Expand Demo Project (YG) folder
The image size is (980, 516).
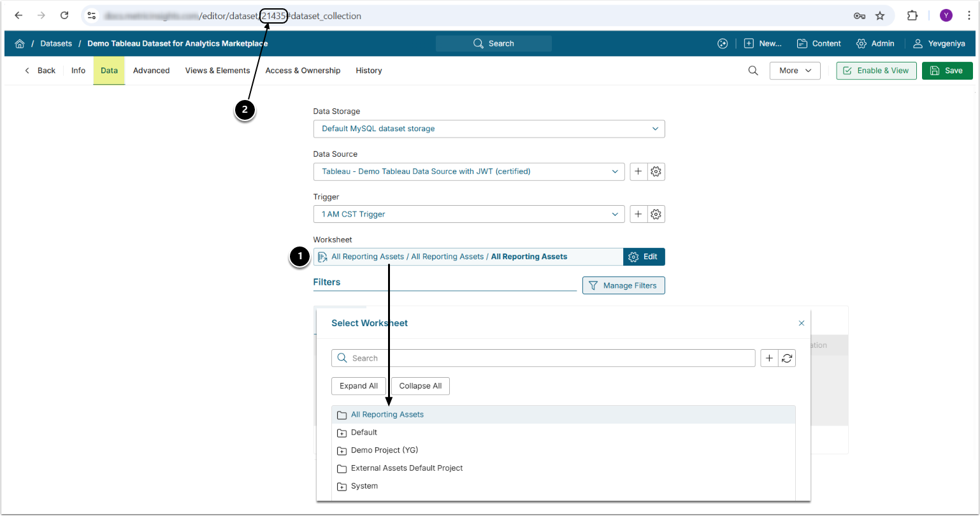pos(342,451)
